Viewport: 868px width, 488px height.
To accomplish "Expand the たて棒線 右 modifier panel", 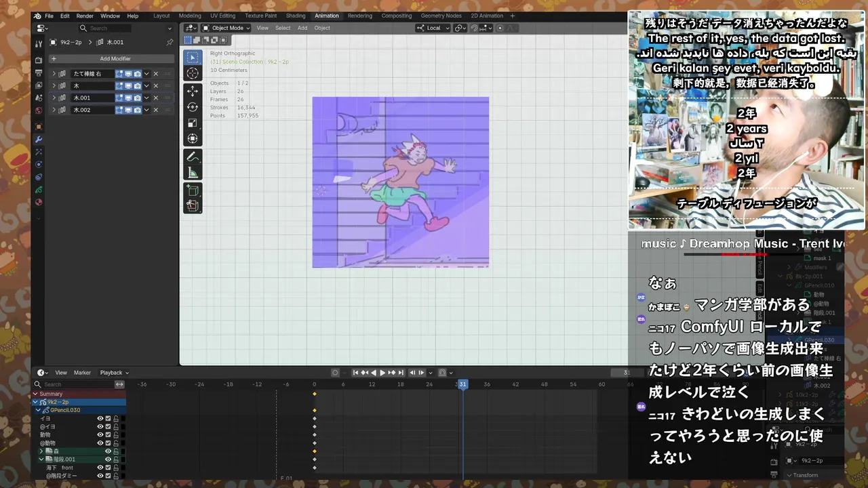I will click(54, 74).
